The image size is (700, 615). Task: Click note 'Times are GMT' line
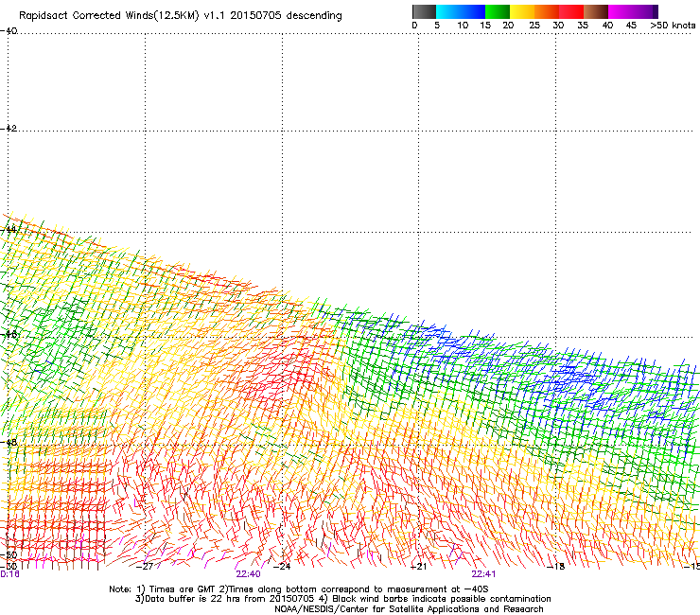299,589
